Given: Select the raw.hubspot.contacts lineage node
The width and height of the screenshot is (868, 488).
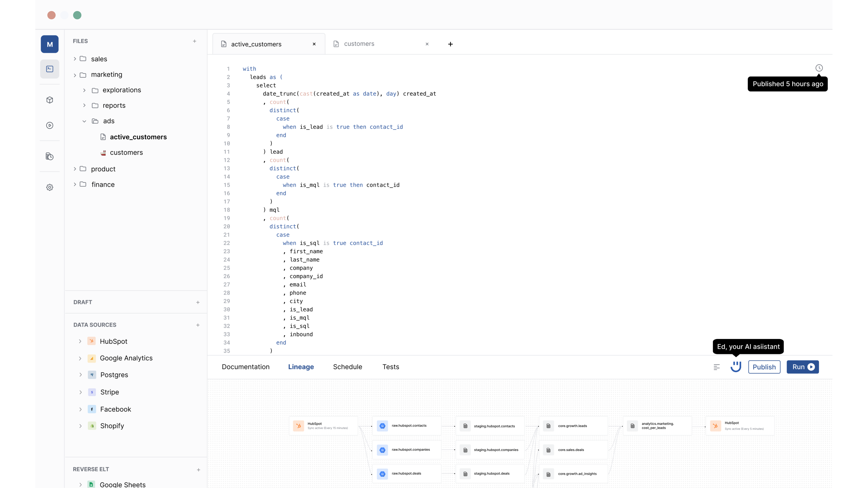Looking at the screenshot, I should [406, 426].
